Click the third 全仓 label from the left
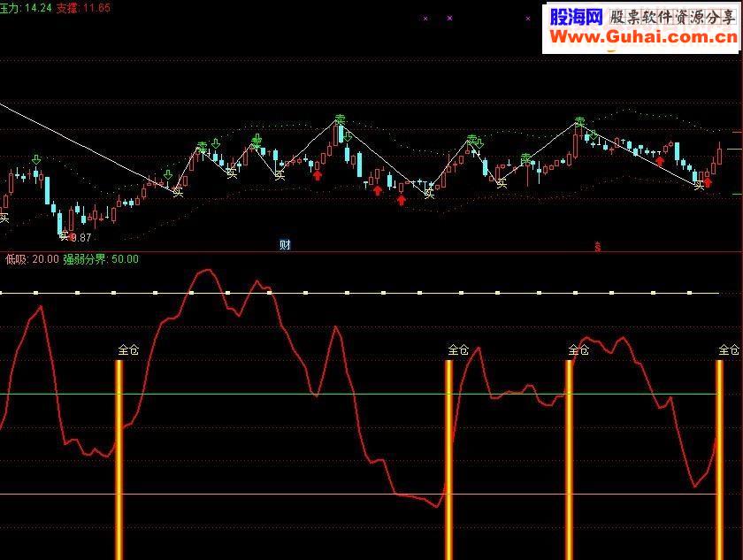This screenshot has height=560, width=743. [578, 350]
